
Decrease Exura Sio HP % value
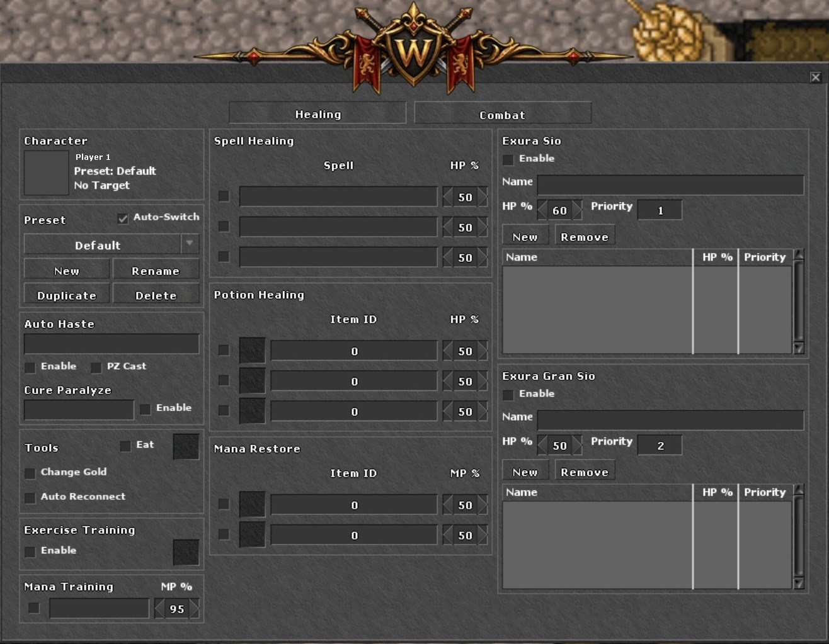pos(542,210)
